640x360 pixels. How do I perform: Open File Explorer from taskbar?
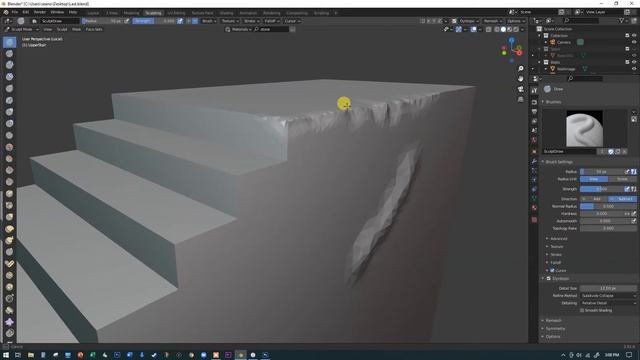coord(31,355)
